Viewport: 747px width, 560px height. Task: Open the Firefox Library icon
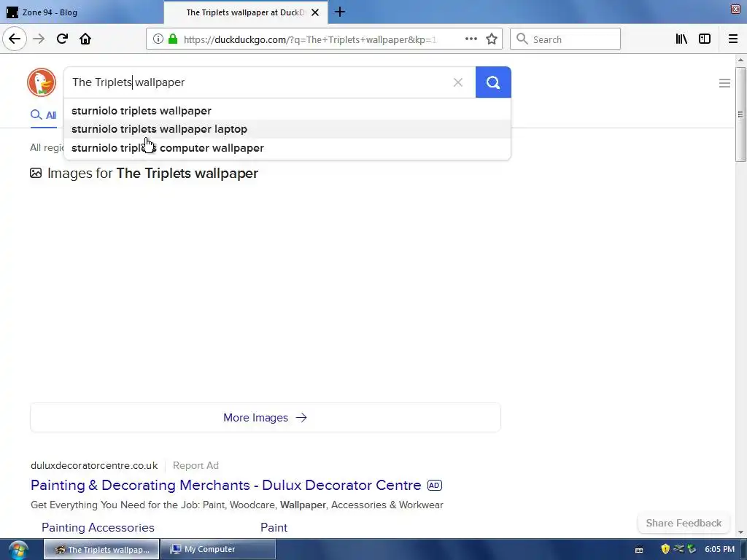click(x=681, y=39)
